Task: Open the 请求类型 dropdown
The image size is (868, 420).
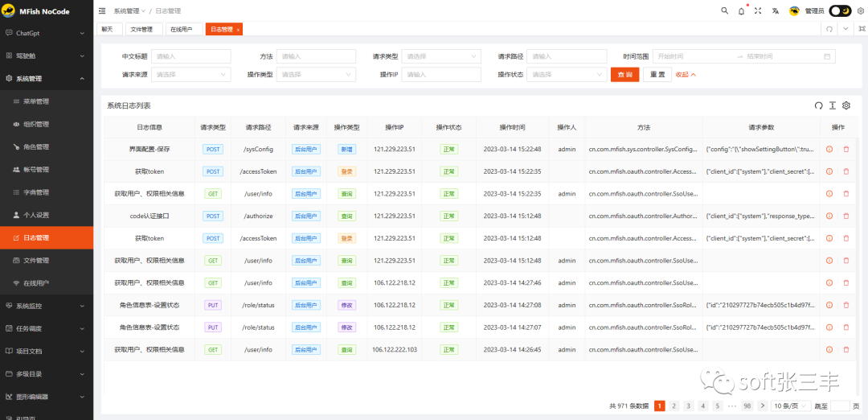Action: 442,56
